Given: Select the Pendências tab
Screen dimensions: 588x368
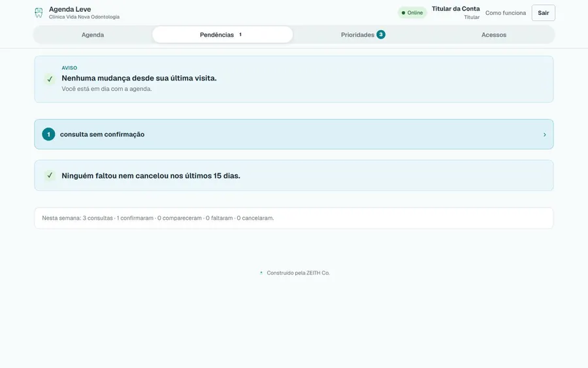Looking at the screenshot, I should (222, 35).
